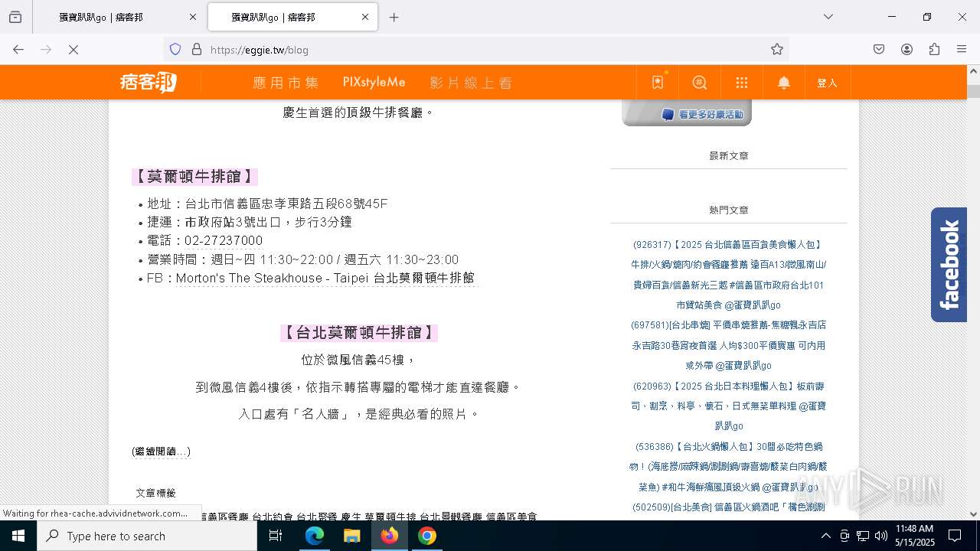Select the address line 忠孝東路五段68號45F
This screenshot has height=551, width=980.
click(x=325, y=204)
